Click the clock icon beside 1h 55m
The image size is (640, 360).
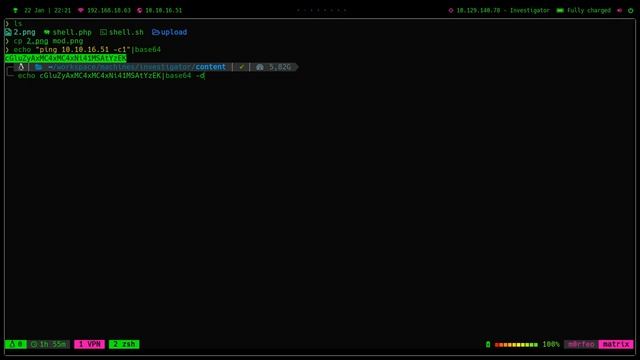click(34, 344)
